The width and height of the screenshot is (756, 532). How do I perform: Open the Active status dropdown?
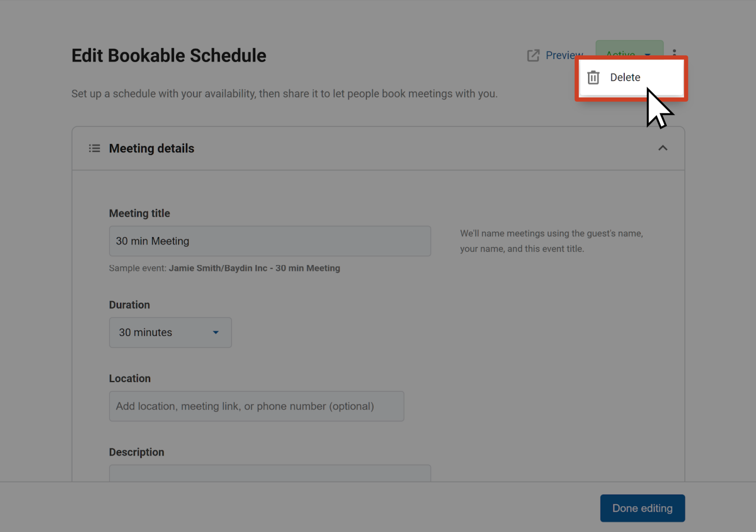point(629,50)
